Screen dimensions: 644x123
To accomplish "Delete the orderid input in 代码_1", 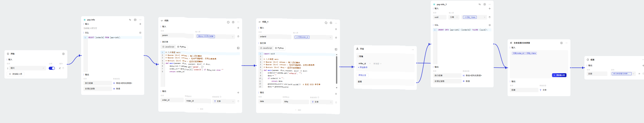I will click(x=336, y=38).
